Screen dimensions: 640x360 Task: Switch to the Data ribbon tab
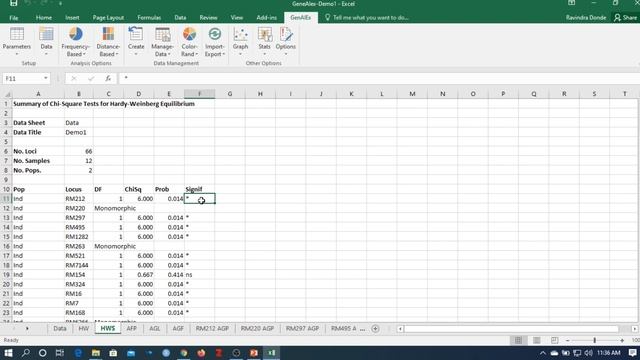(180, 18)
